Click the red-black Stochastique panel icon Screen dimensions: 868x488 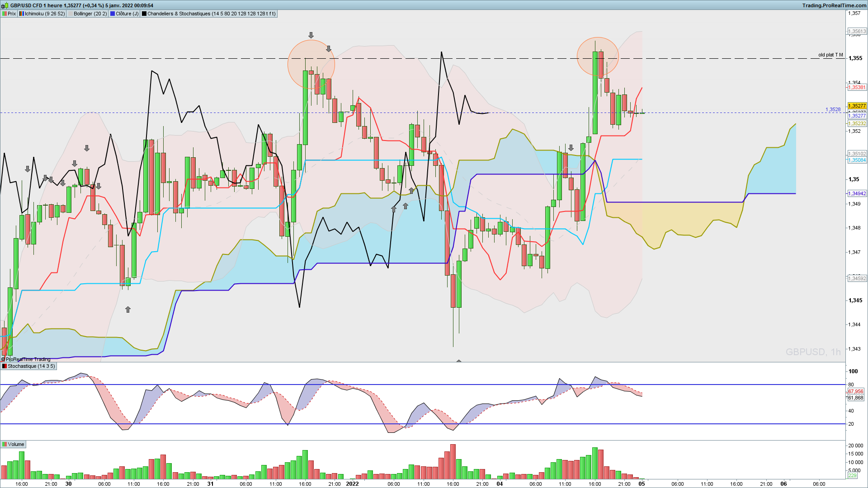tap(4, 366)
